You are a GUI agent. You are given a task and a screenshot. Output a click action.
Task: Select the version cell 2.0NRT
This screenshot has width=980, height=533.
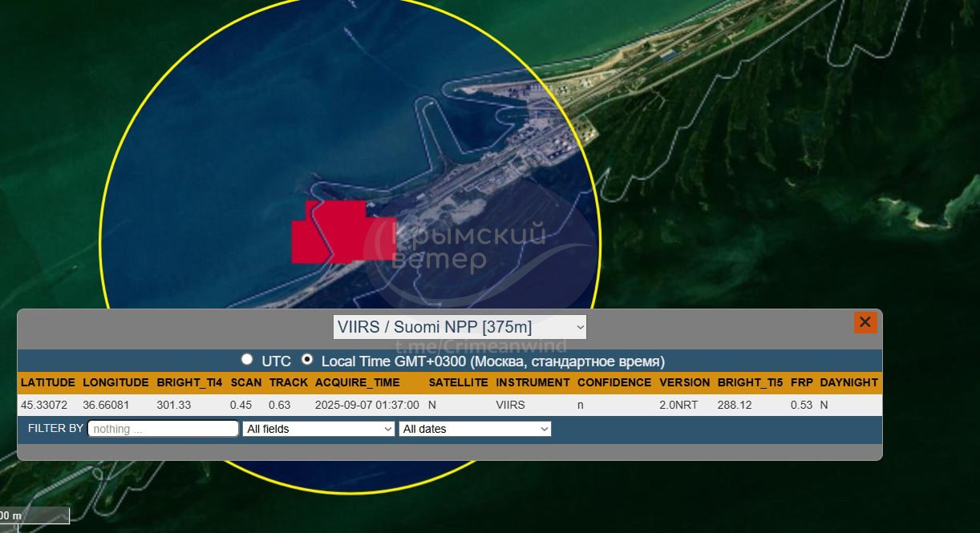(x=678, y=405)
